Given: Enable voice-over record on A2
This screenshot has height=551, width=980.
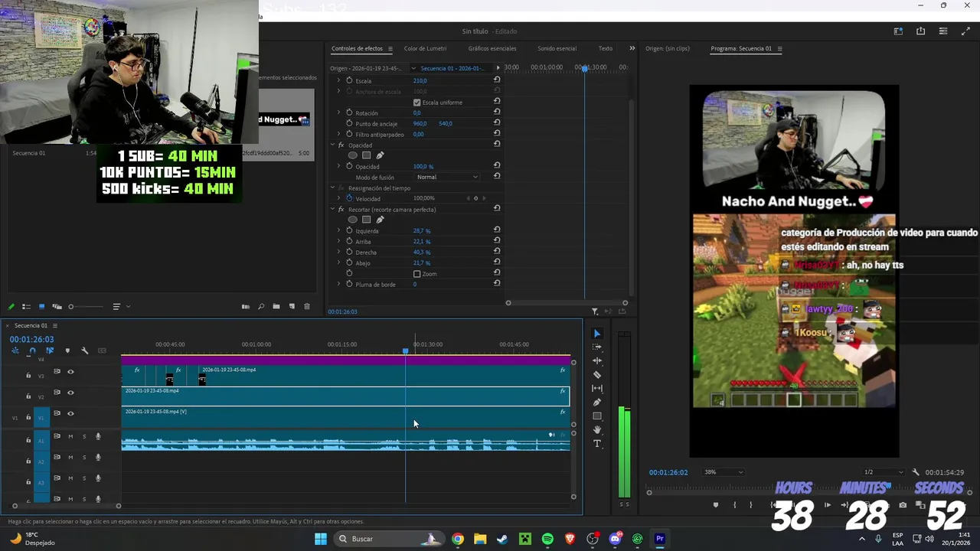Looking at the screenshot, I should click(98, 458).
